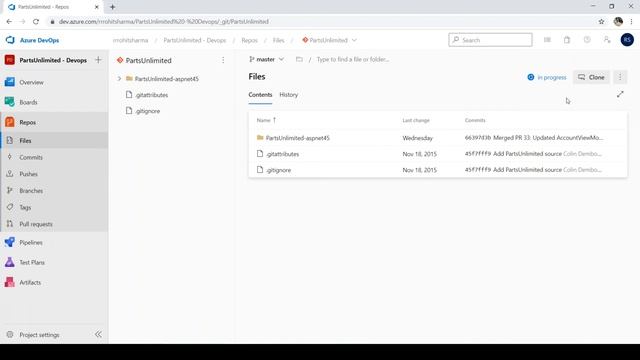Screen dimensions: 640x360
Task: Open Overview in sidebar
Action: [x=31, y=82]
